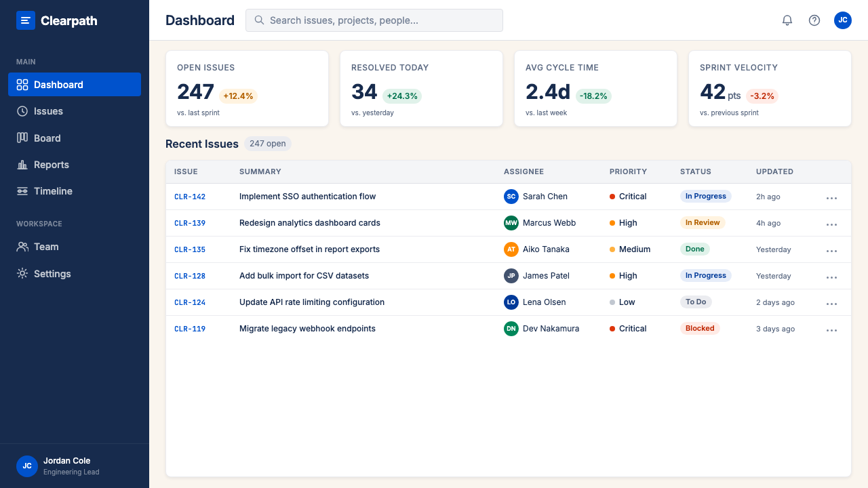Open issue link CLR-142
This screenshot has height=488, width=868.
[x=190, y=197]
